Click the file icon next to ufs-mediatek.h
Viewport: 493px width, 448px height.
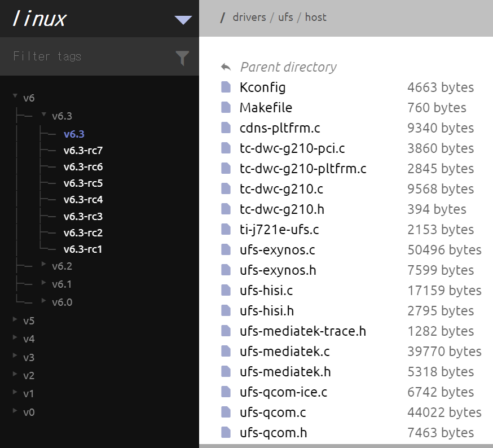coord(226,371)
